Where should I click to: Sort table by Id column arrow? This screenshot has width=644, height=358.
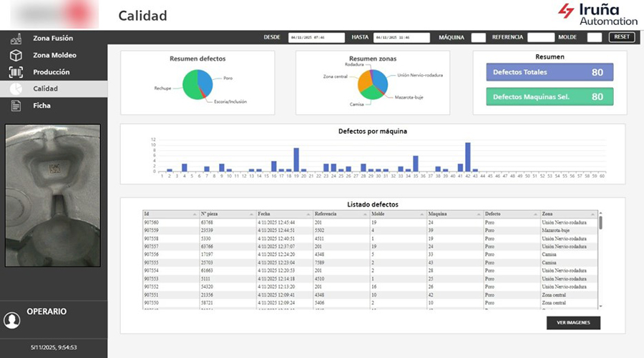(x=195, y=214)
